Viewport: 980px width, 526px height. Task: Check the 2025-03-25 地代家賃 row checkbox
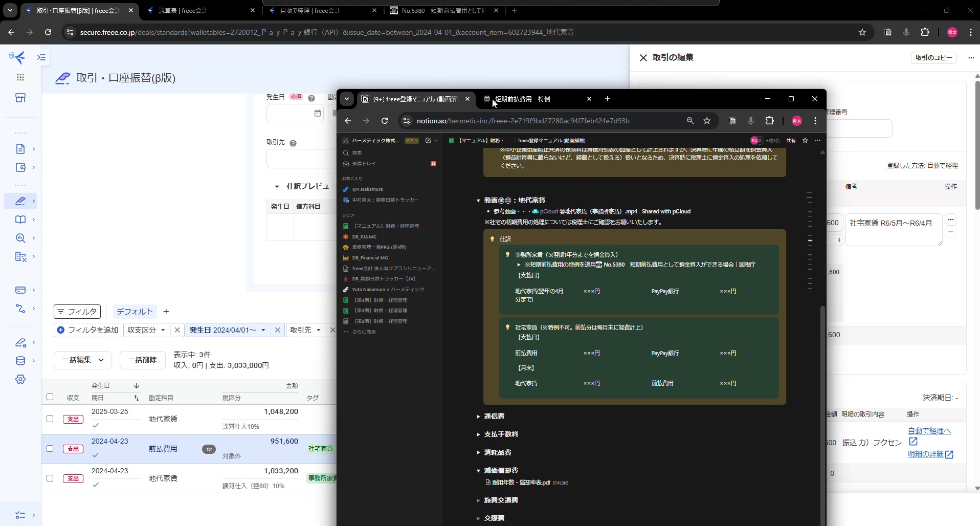[50, 419]
